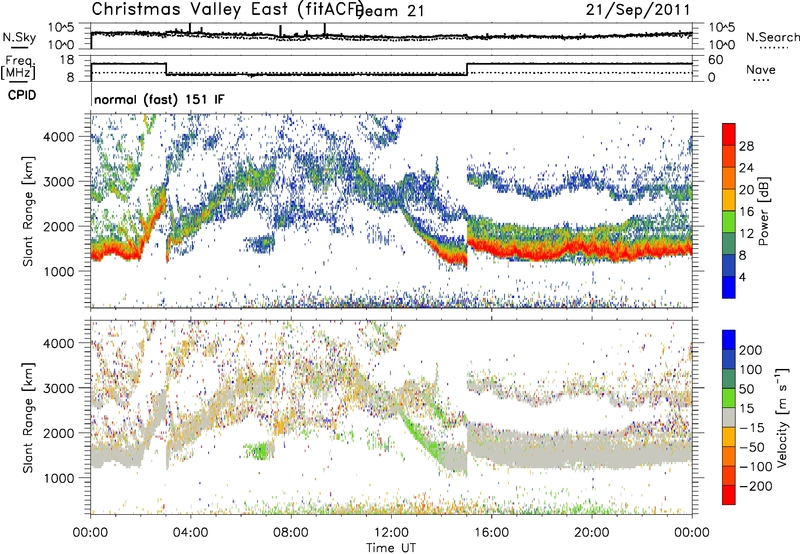Select the "24" value on power colorbar
Viewport: 800px width, 554px height.
click(x=746, y=168)
